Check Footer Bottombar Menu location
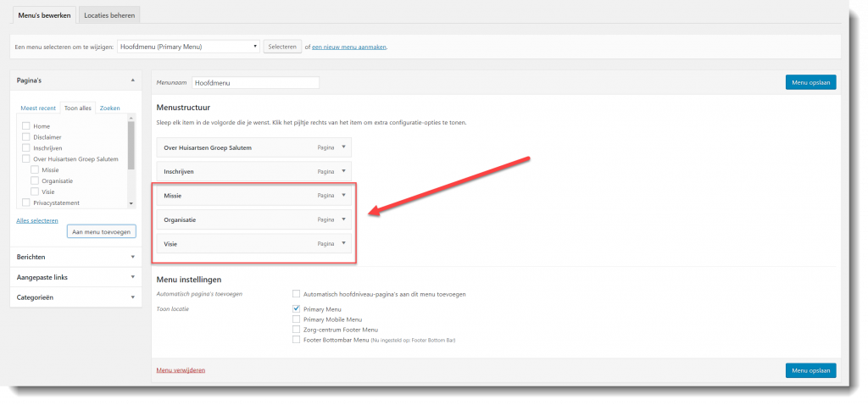This screenshot has height=405, width=868. (x=296, y=339)
